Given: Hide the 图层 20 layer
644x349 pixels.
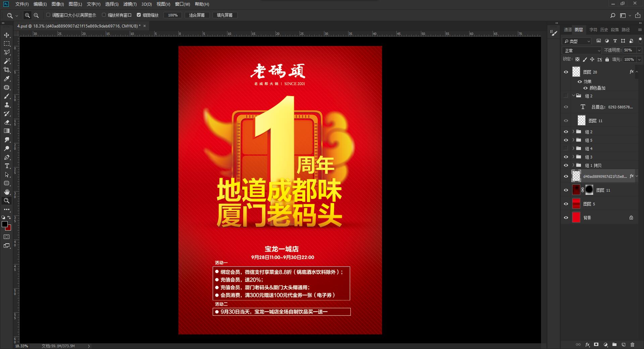Looking at the screenshot, I should pos(566,72).
